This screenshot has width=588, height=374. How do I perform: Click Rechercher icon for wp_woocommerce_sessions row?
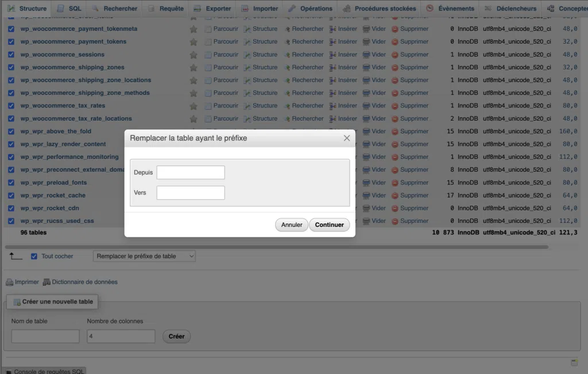[287, 55]
